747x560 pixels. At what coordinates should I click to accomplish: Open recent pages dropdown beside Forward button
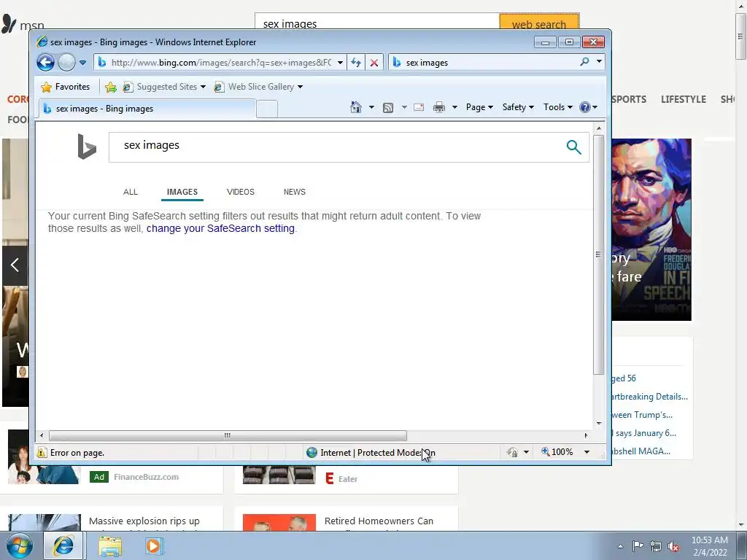point(83,63)
